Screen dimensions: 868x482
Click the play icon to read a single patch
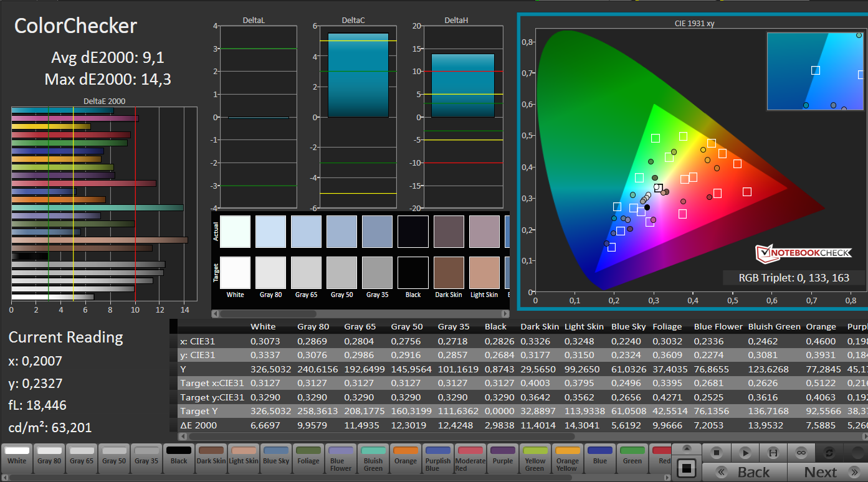point(745,453)
